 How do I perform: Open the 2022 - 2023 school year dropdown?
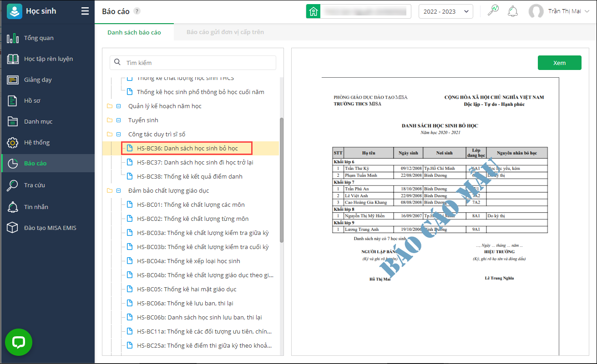446,11
